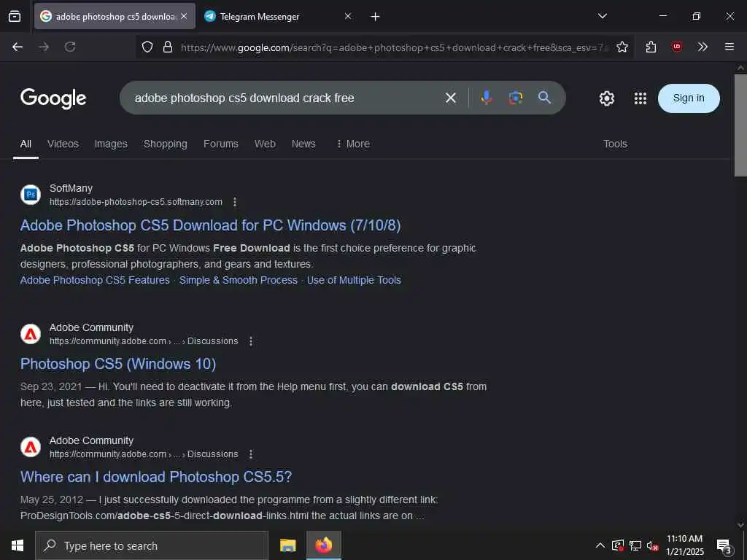
Task: Expand more tools overflow chevron
Action: point(703,47)
